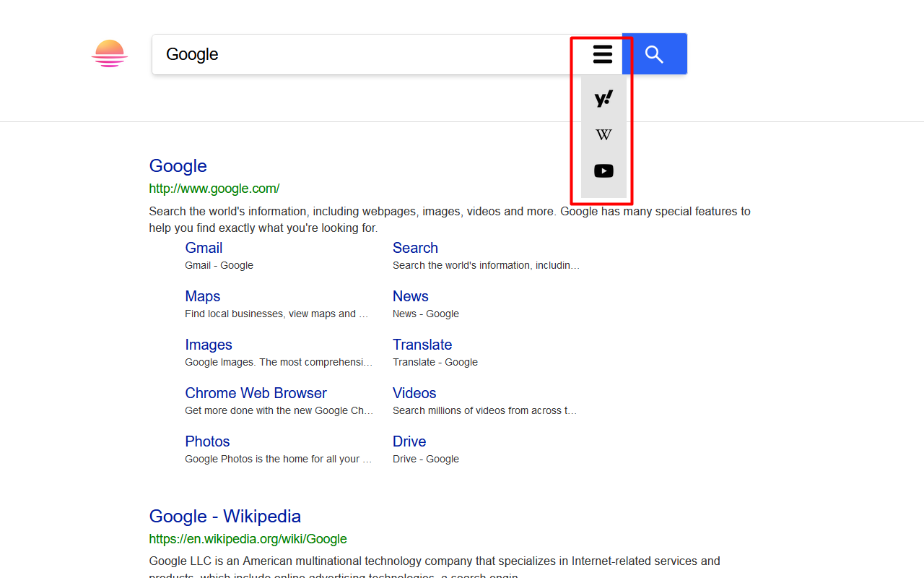This screenshot has height=578, width=924.
Task: Open the hamburger search engine menu
Action: (603, 54)
